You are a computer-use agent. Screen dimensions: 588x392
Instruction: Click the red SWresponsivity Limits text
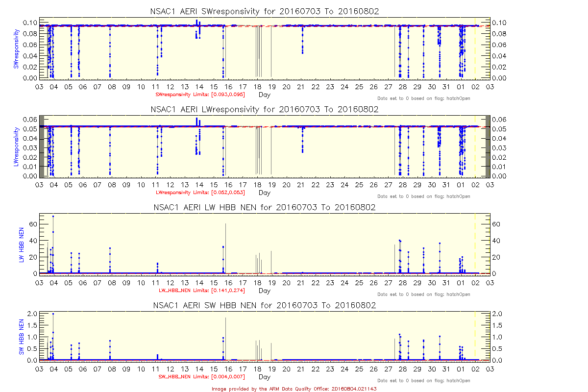tap(200, 95)
